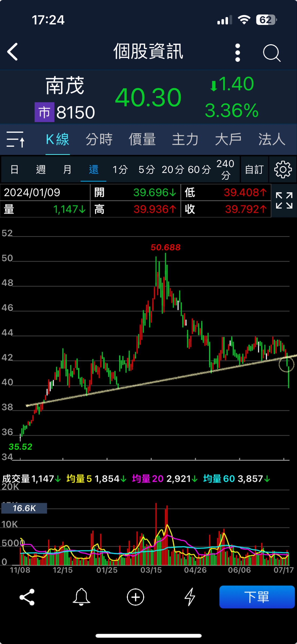Open the 主力 tab
The image size is (297, 644).
tap(185, 139)
